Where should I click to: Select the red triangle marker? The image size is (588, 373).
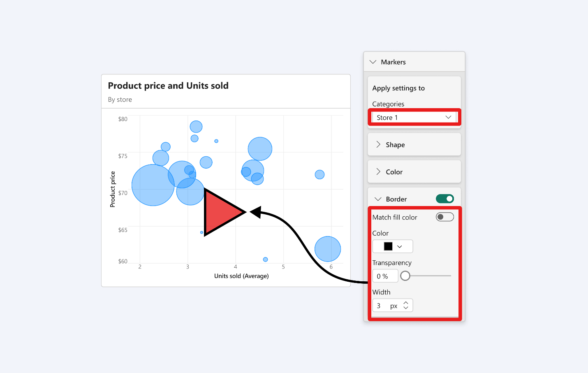pyautogui.click(x=220, y=212)
